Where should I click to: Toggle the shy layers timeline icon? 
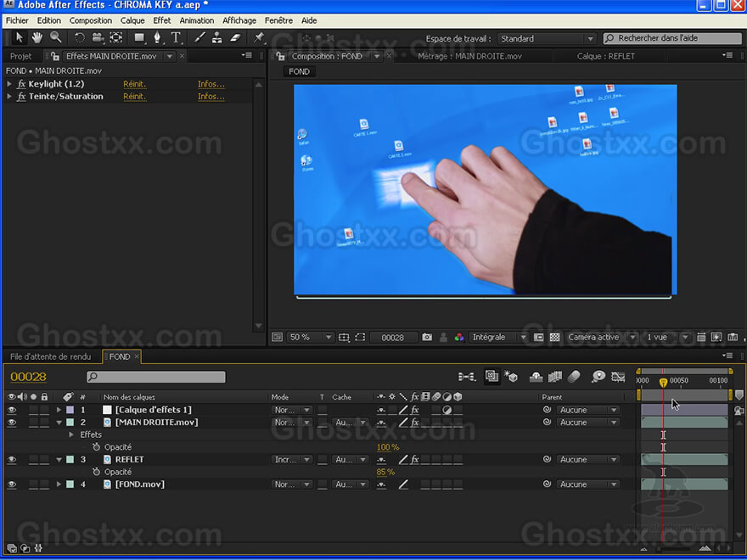(x=536, y=377)
